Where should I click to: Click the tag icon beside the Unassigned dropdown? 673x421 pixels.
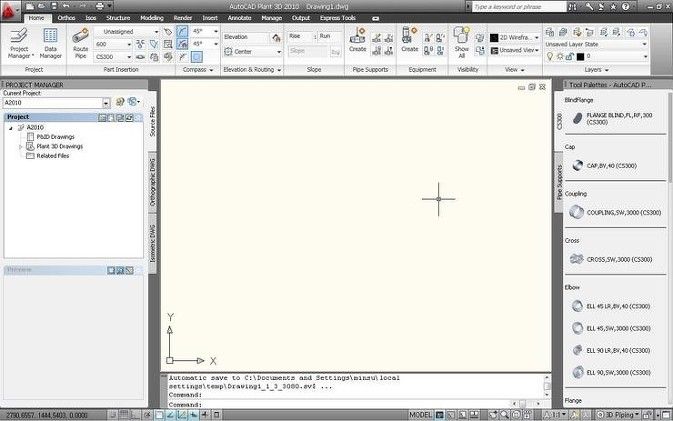pos(168,32)
